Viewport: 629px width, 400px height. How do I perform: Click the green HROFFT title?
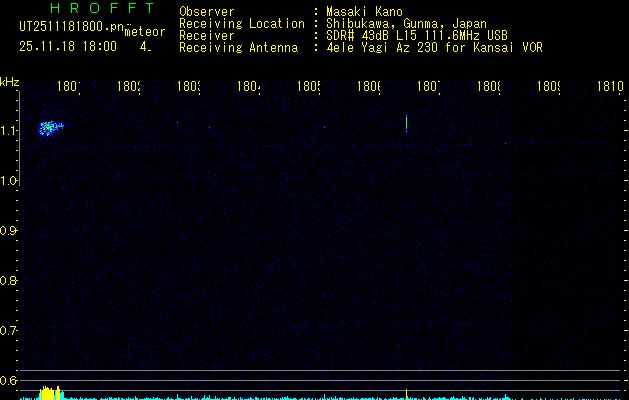[x=102, y=8]
